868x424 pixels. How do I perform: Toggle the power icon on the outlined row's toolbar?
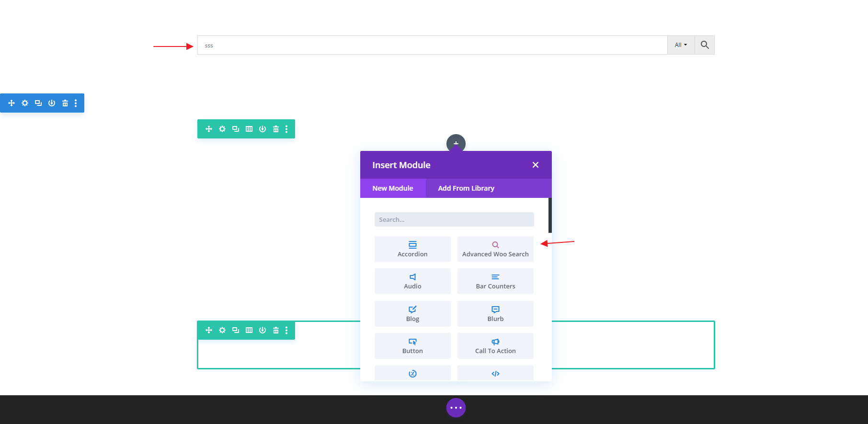click(x=263, y=330)
